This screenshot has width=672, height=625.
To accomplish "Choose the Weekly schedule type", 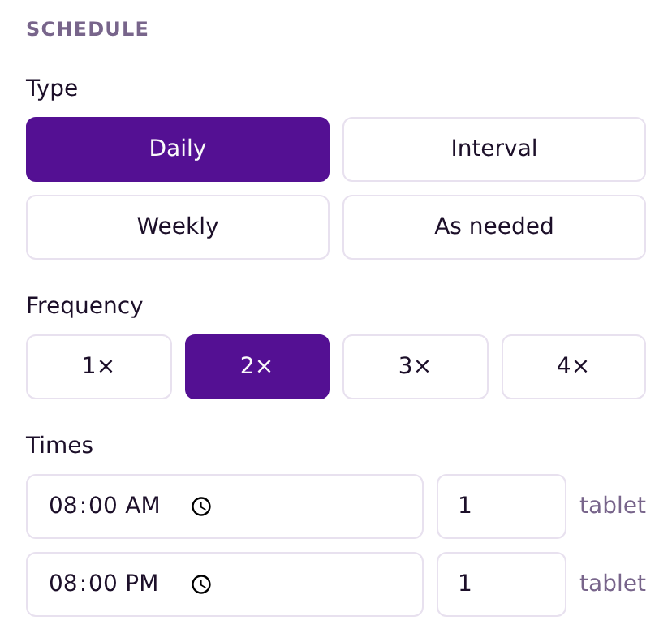I will [178, 227].
